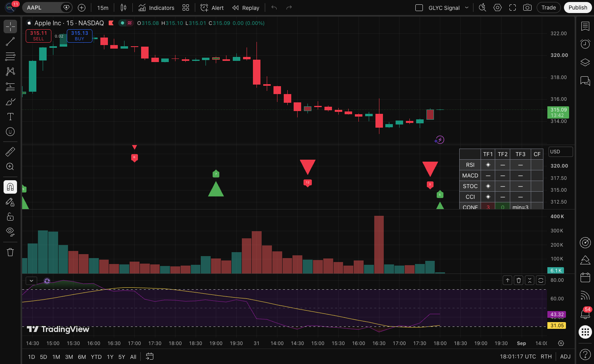594x364 pixels.
Task: Open chart settings hexagon icon
Action: (x=498, y=8)
